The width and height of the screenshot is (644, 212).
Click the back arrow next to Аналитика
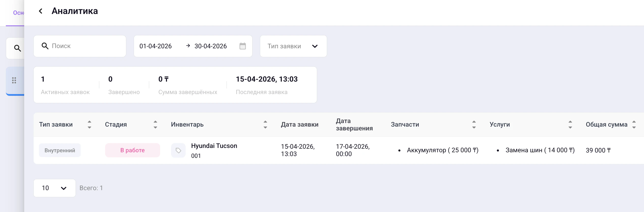40,11
